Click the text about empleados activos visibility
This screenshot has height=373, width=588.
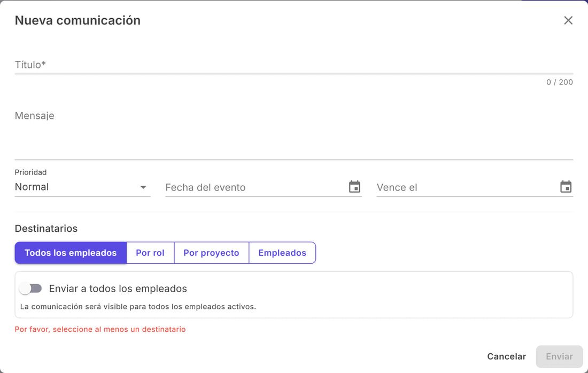138,307
